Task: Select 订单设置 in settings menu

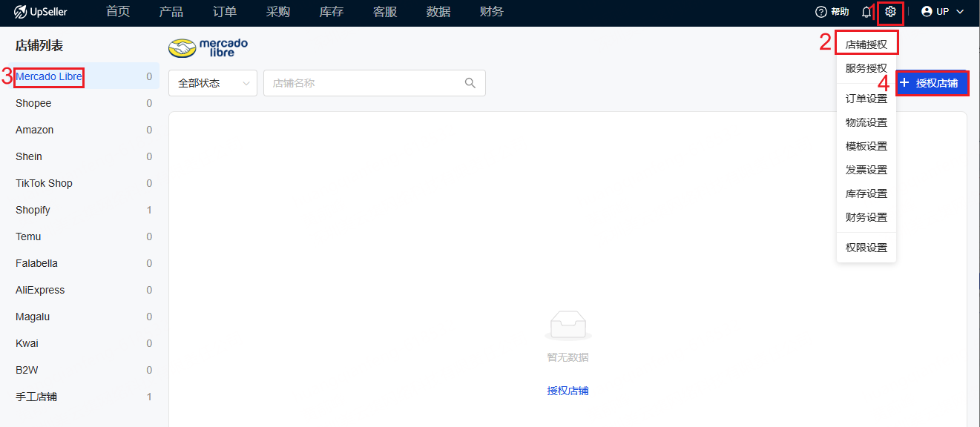Action: (866, 99)
